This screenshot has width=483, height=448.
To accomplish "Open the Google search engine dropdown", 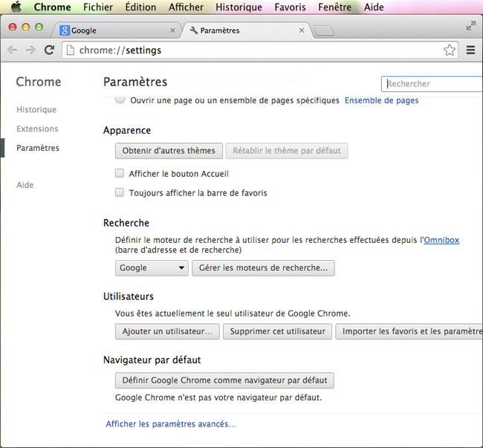I will point(152,268).
